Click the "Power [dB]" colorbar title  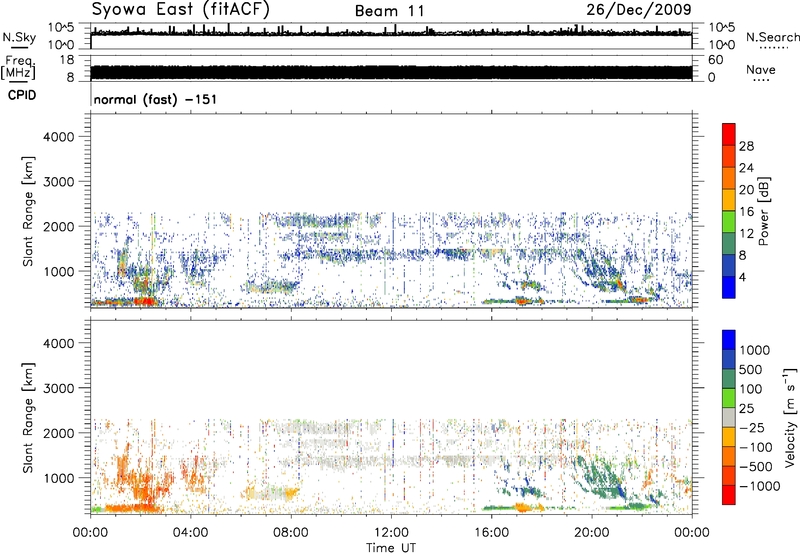[x=763, y=211]
